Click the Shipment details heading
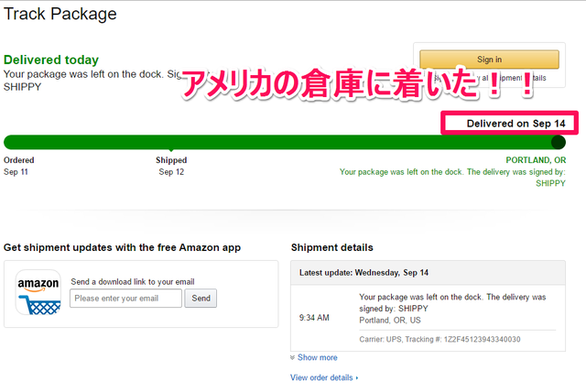This screenshot has height=392, width=586. coord(331,247)
